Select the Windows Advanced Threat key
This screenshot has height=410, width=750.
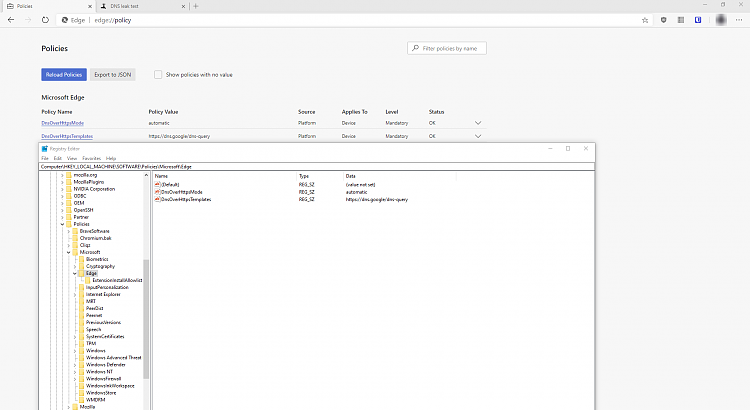(114, 357)
